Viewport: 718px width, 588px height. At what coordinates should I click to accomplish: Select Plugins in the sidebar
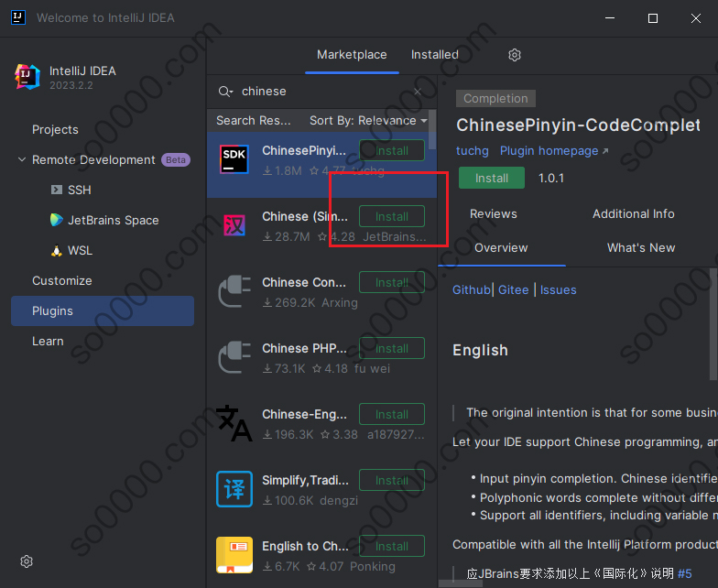[x=103, y=311]
